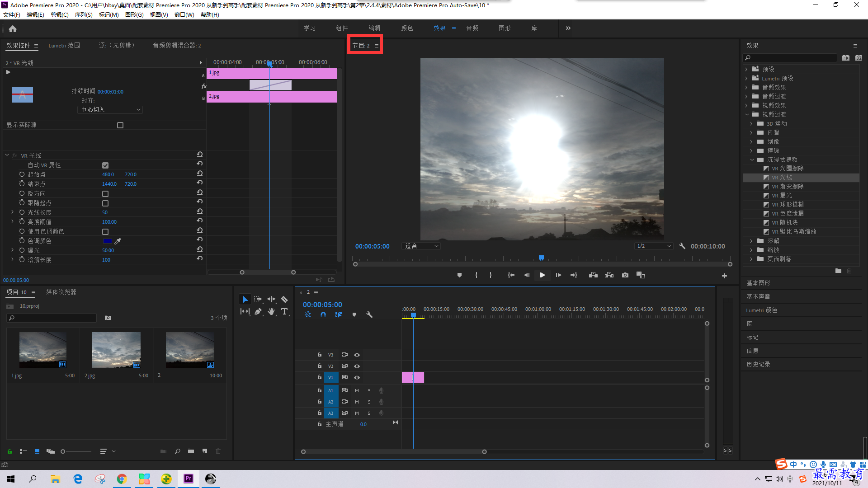This screenshot has height=488, width=868.
Task: Click Add Marker in program monitor
Action: tap(459, 275)
